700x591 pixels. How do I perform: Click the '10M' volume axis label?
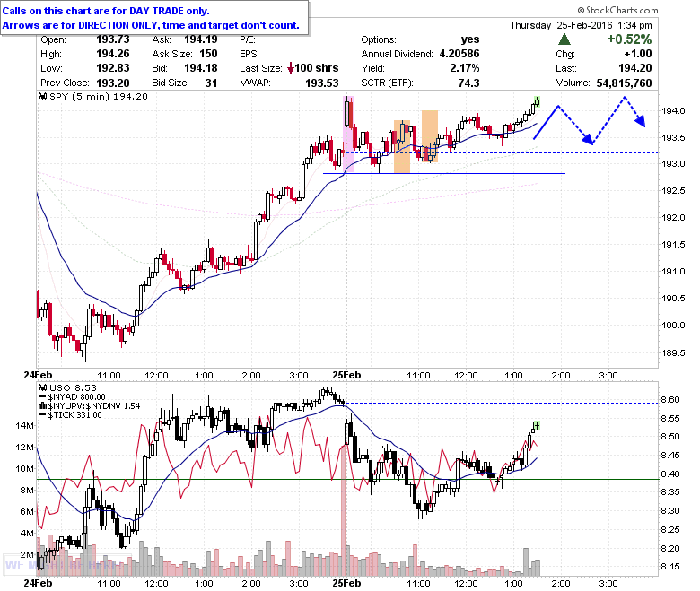point(25,469)
